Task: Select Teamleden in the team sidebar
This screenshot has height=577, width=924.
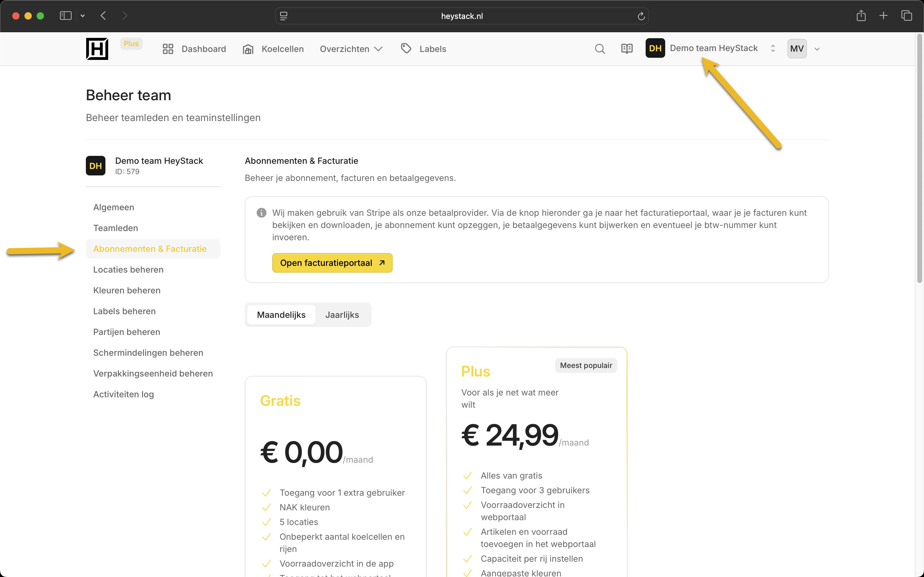Action: point(116,228)
